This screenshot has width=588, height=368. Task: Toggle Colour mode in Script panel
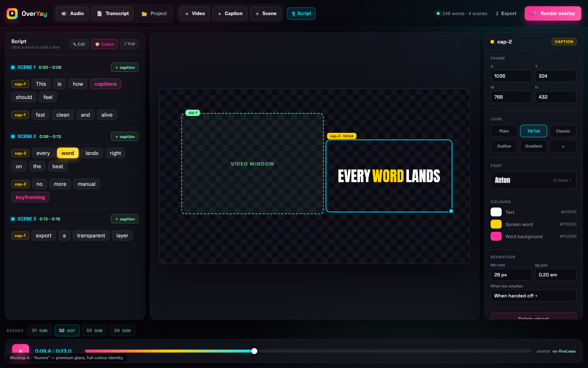(105, 44)
